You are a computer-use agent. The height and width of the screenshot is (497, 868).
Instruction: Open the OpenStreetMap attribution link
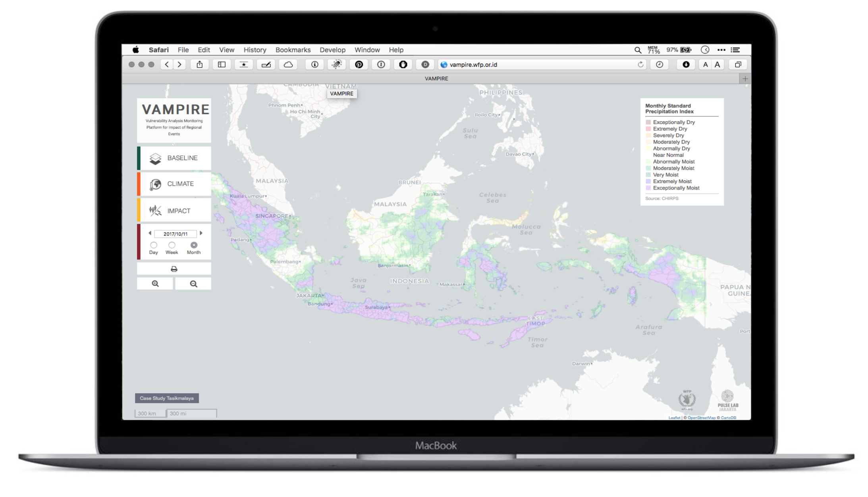(701, 418)
